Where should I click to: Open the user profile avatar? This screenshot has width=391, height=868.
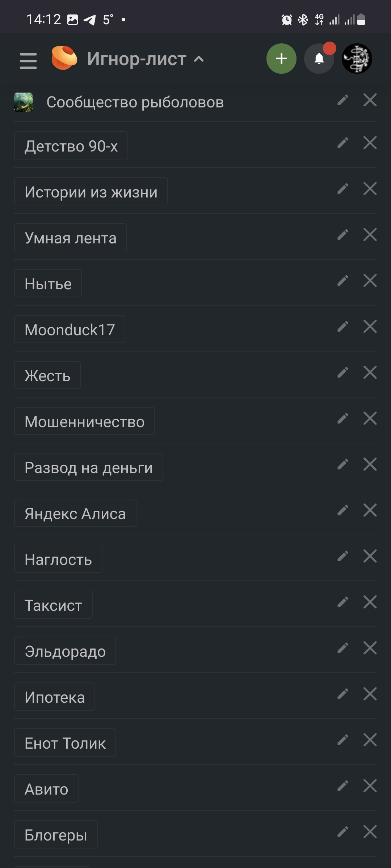tap(357, 59)
